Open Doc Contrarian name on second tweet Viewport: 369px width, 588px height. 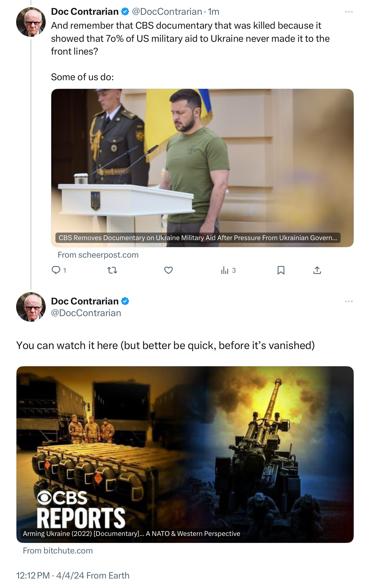point(85,301)
